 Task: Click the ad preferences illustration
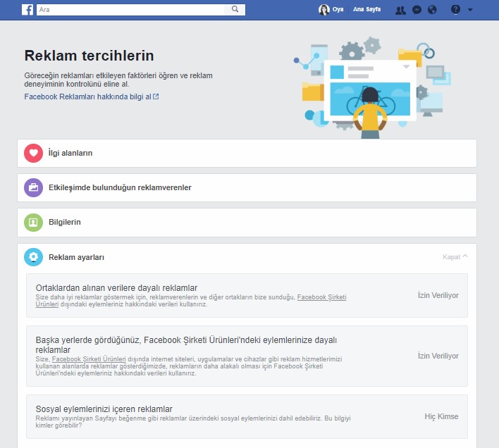pos(372,87)
